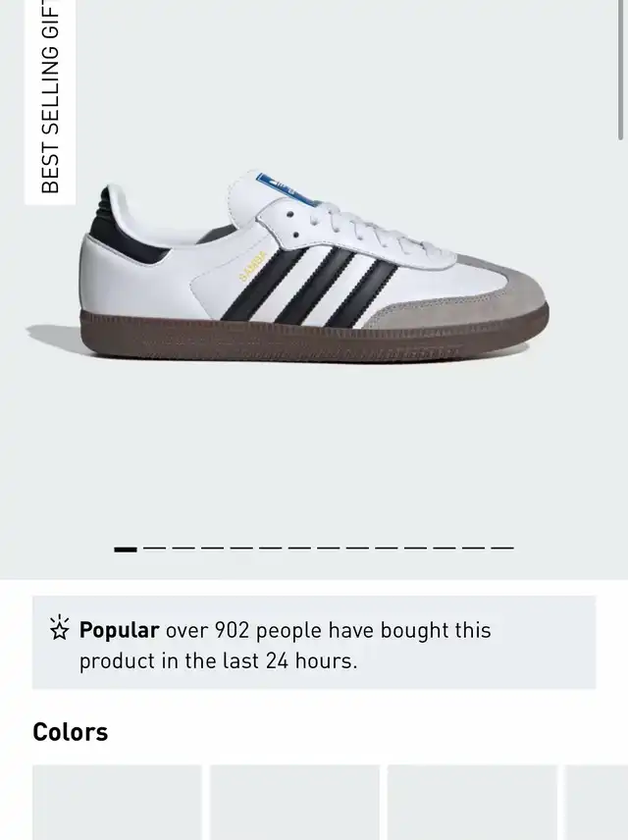Tap the bold Popular label text

tap(119, 630)
